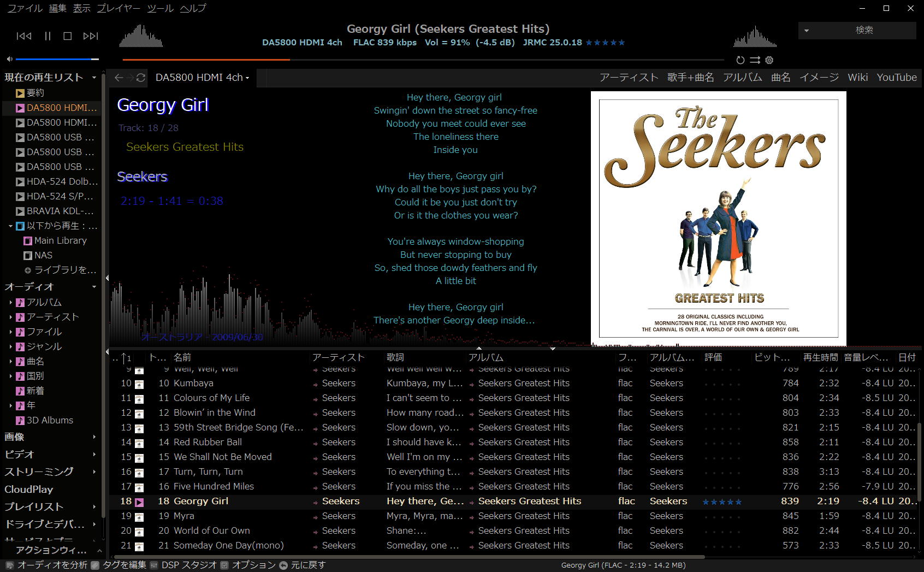Expand the アーティスト node
Image resolution: width=924 pixels, height=572 pixels.
pos(10,317)
